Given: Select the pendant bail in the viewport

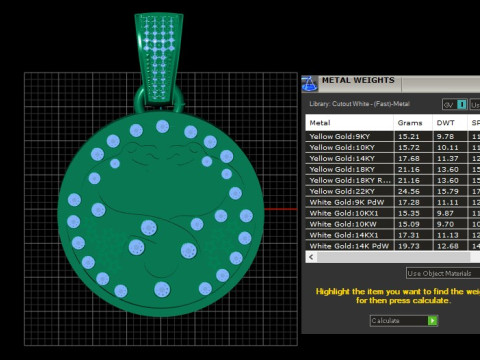Looking at the screenshot, I should [x=159, y=57].
